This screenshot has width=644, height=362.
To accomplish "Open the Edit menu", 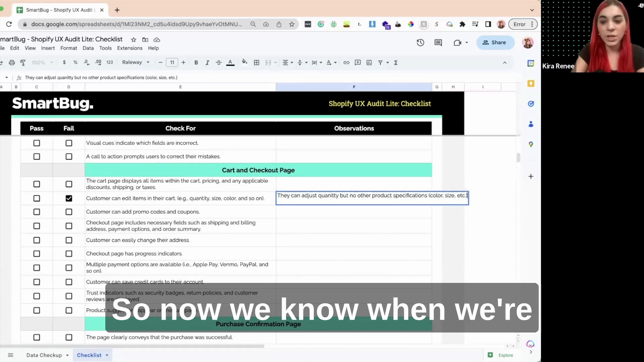I will [x=14, y=48].
